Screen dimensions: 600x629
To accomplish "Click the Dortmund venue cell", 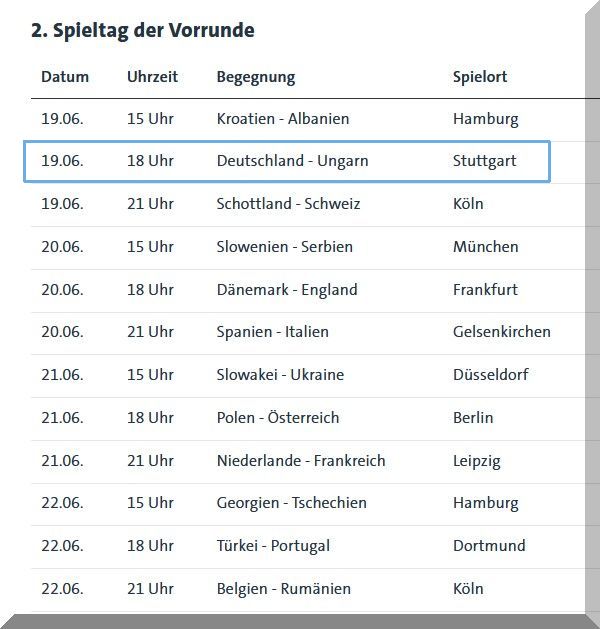I will pos(489,546).
